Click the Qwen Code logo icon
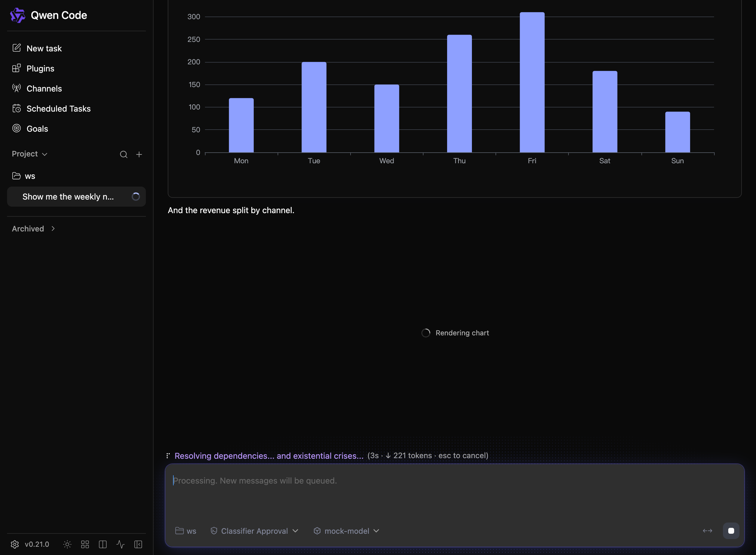Viewport: 756px width, 555px height. coord(17,15)
